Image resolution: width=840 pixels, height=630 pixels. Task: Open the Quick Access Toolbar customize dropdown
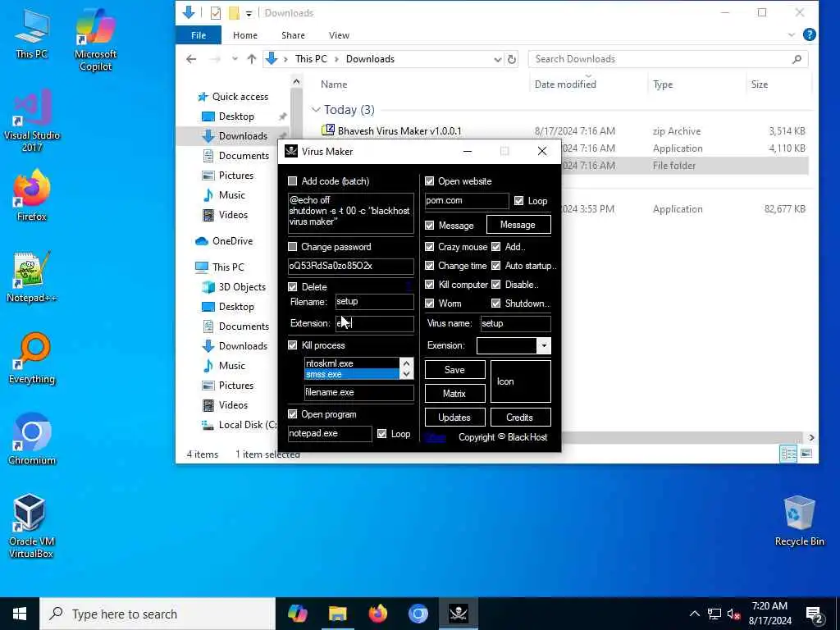click(249, 13)
